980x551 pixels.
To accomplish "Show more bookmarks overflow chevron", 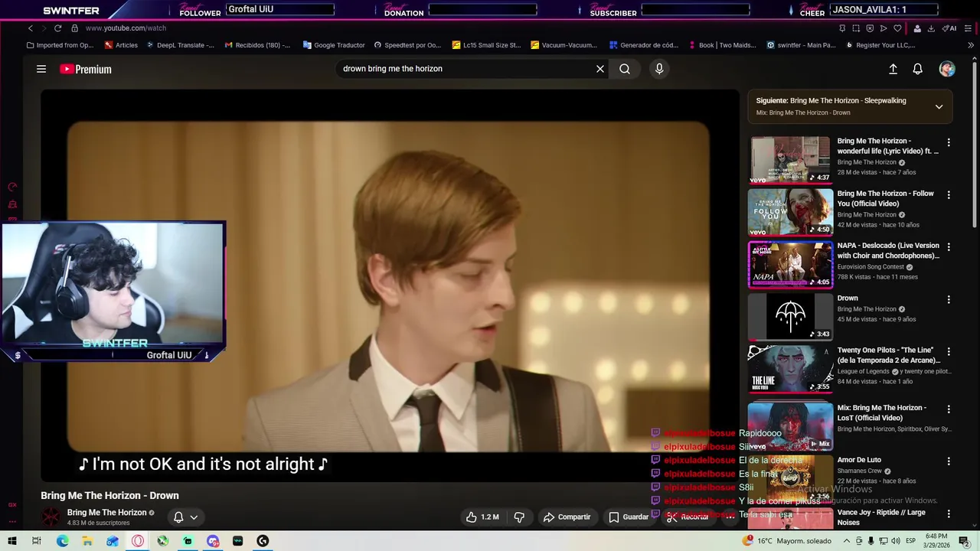I will (x=971, y=45).
